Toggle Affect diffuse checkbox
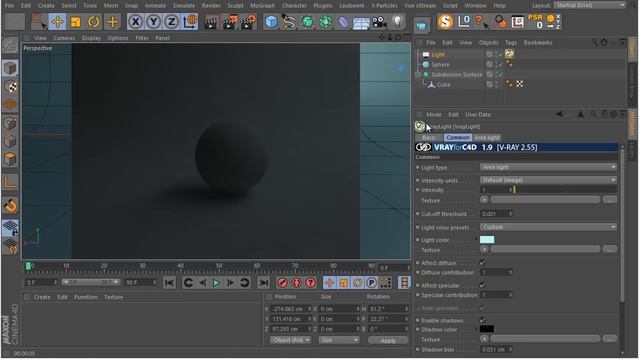Screen dimensions: 640x360 483,262
